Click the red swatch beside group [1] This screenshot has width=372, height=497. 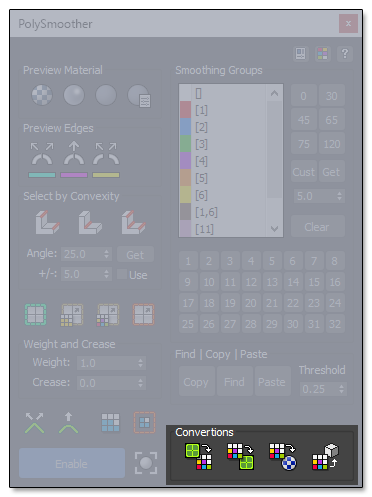pyautogui.click(x=185, y=110)
